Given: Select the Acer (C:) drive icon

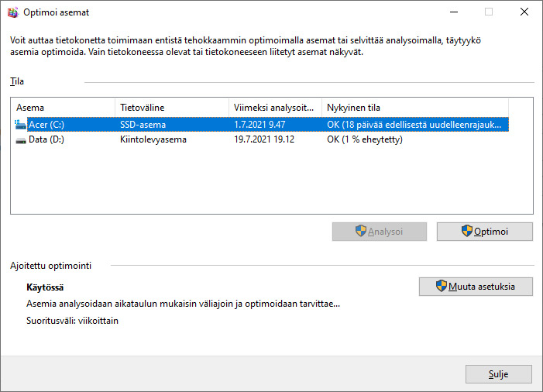Looking at the screenshot, I should (20, 125).
